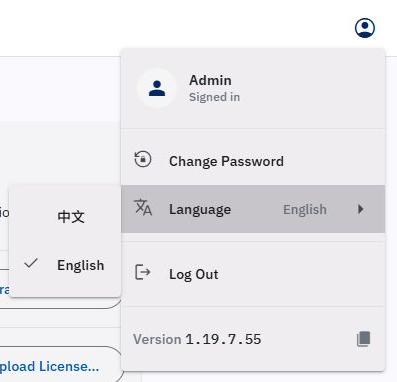Open the Language submenu entry
Screen dimensions: 397x382
[253, 209]
